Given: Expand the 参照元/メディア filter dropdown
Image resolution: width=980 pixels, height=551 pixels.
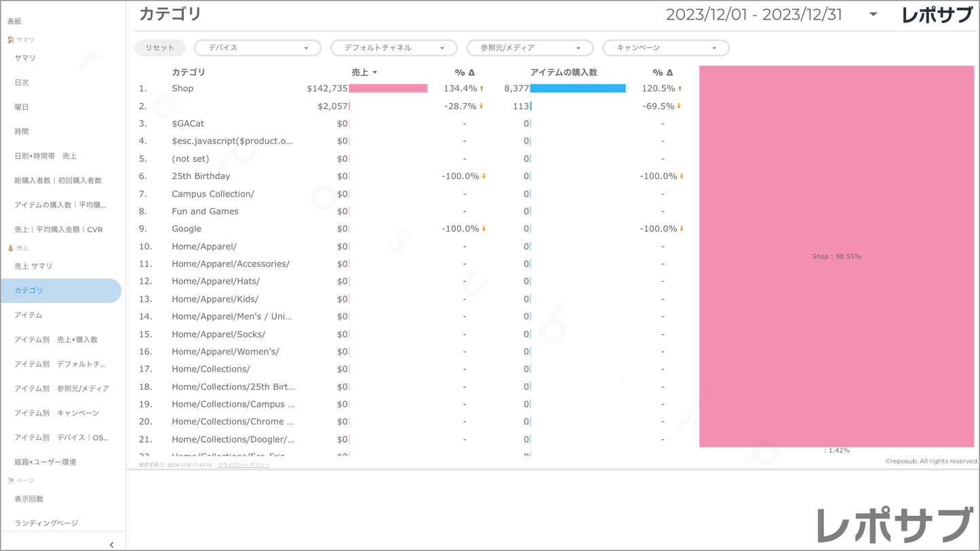Looking at the screenshot, I should [530, 48].
